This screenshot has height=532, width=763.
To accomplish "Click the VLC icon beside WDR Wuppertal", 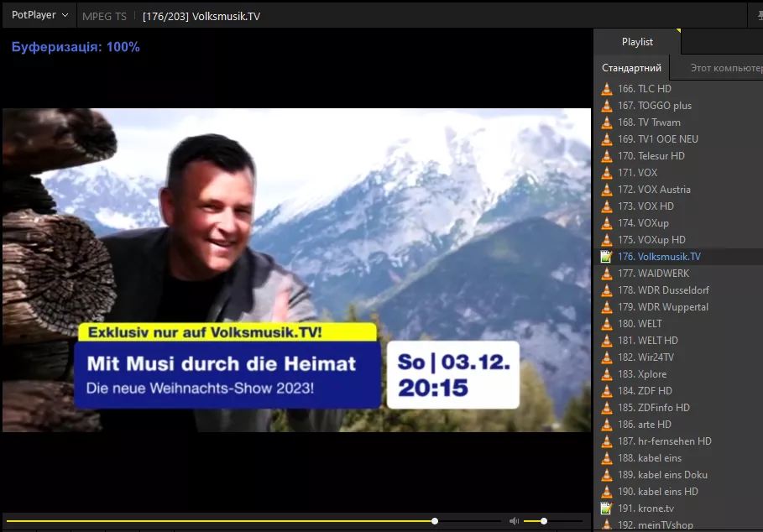I will click(x=606, y=307).
